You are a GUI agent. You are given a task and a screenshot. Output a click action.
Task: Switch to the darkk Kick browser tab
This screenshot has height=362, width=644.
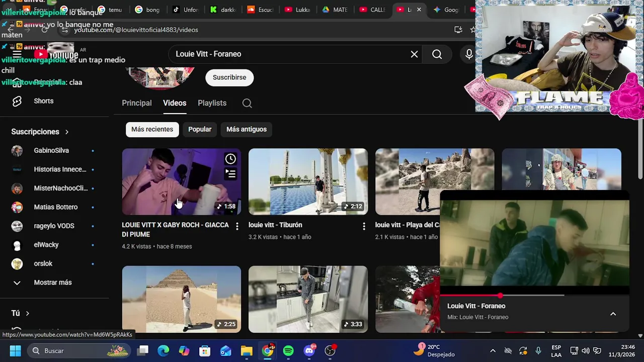tap(223, 10)
